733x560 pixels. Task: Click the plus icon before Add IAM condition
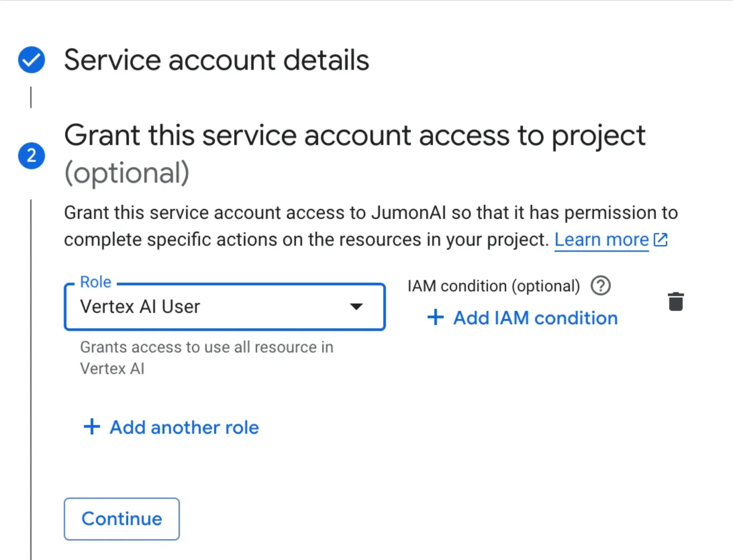tap(435, 318)
